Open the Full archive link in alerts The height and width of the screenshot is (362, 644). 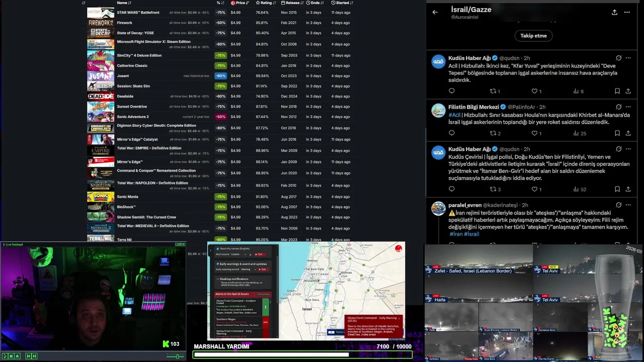pos(263,294)
